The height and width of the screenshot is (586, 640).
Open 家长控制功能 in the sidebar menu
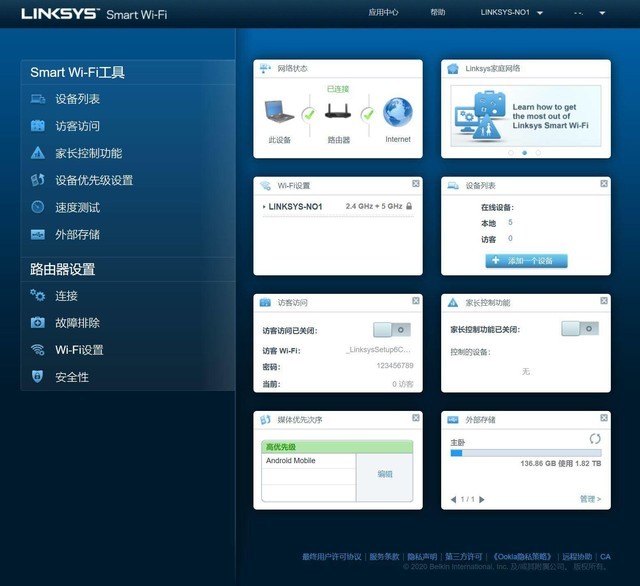89,153
